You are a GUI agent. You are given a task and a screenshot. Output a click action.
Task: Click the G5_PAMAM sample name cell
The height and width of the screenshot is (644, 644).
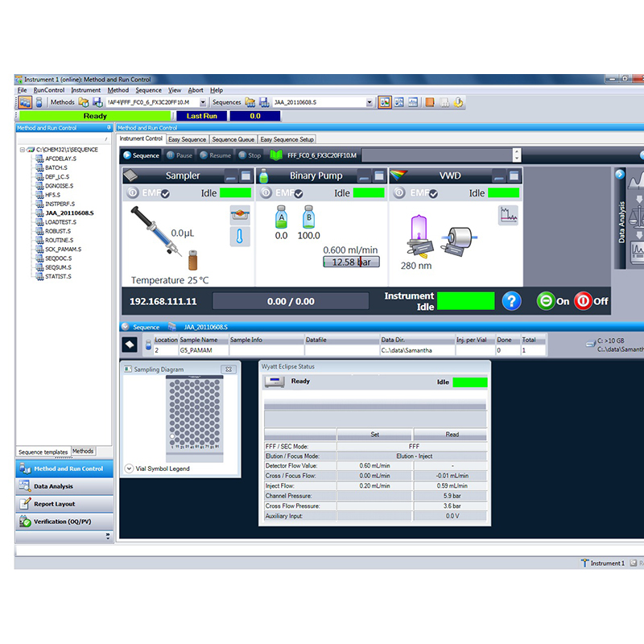click(x=204, y=350)
